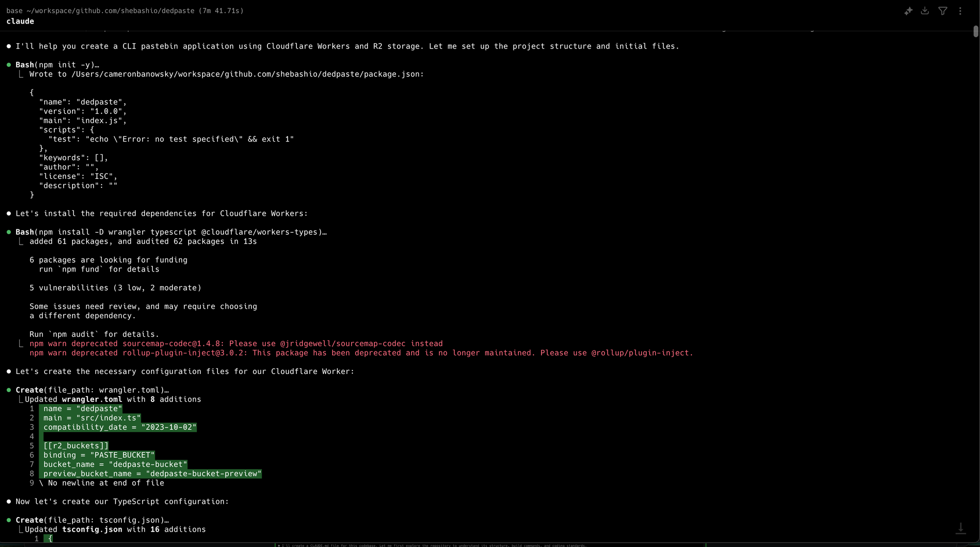Viewport: 980px width, 547px height.
Task: Click the green bullet beside Bash(npm init -y)
Action: pyautogui.click(x=9, y=65)
